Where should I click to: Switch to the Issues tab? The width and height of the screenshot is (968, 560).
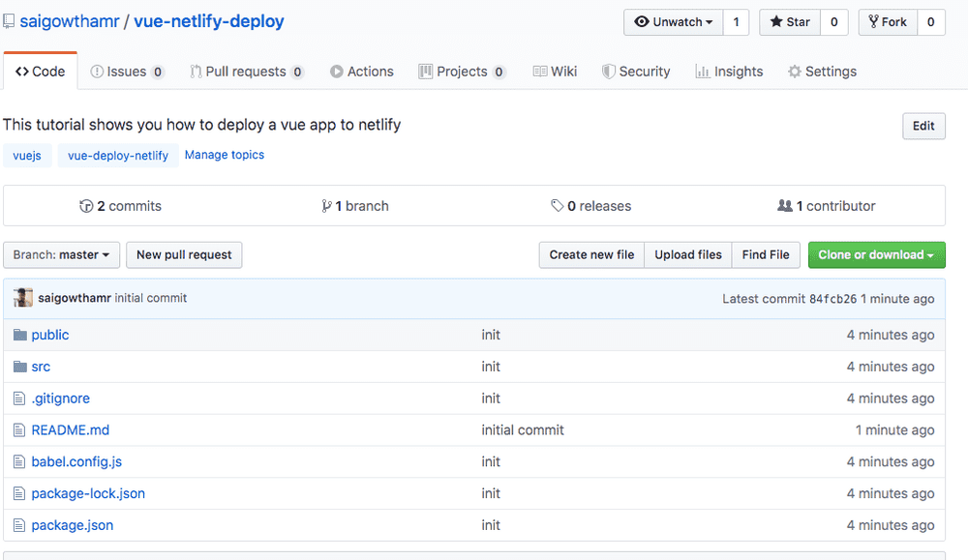(x=127, y=72)
